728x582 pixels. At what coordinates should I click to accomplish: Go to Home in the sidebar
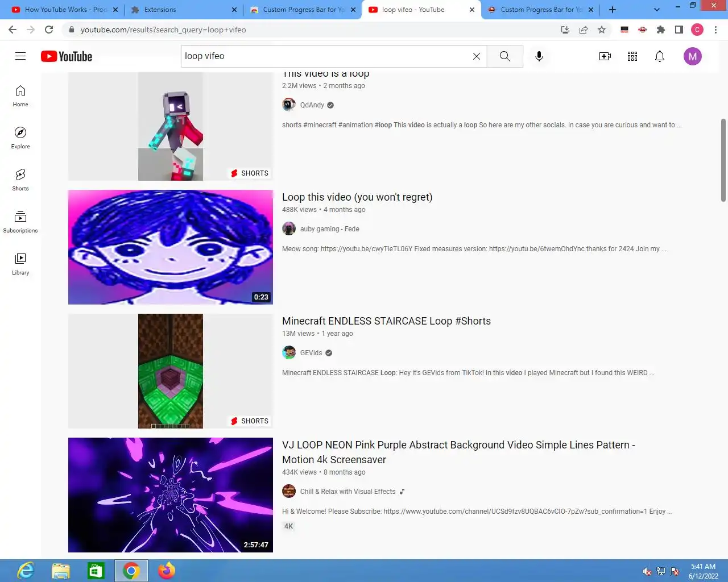tap(20, 96)
